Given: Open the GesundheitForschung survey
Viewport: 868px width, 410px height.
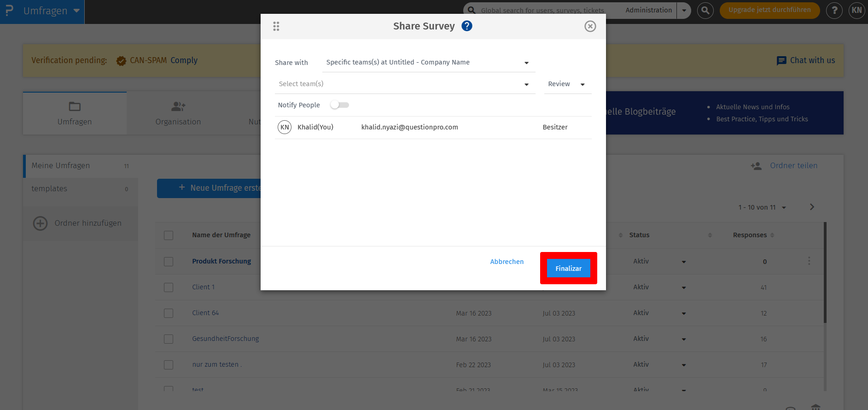Looking at the screenshot, I should point(225,339).
